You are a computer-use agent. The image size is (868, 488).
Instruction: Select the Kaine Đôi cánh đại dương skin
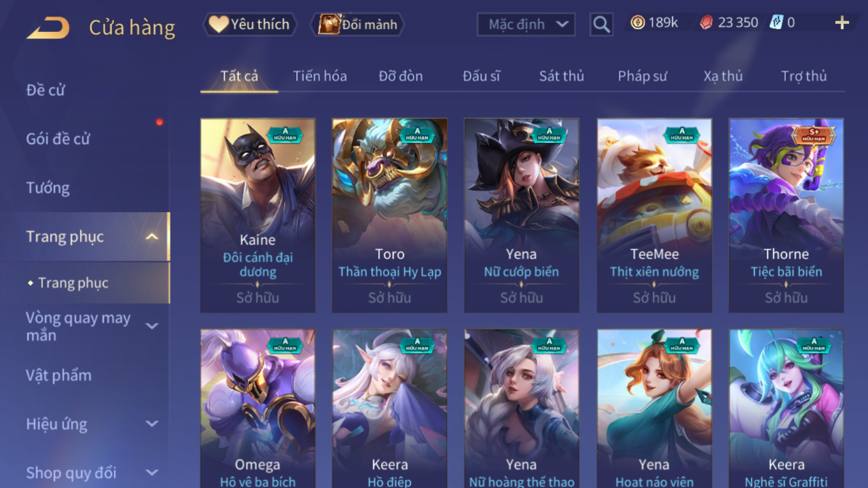point(258,216)
